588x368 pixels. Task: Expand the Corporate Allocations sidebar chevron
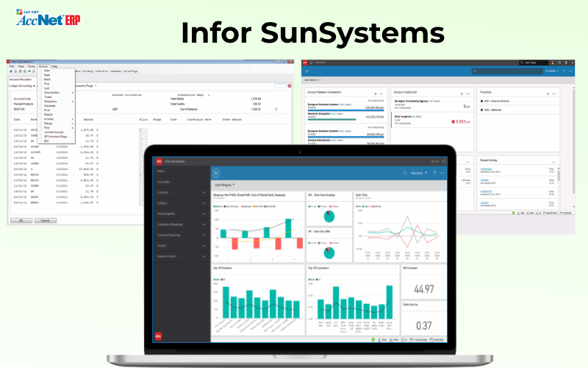pos(204,224)
